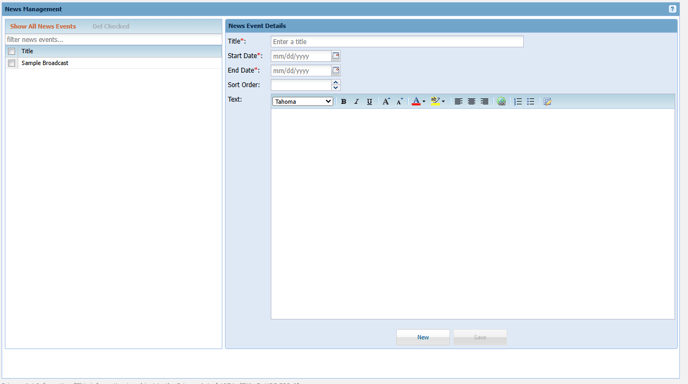
Task: Click the New button
Action: (x=423, y=337)
